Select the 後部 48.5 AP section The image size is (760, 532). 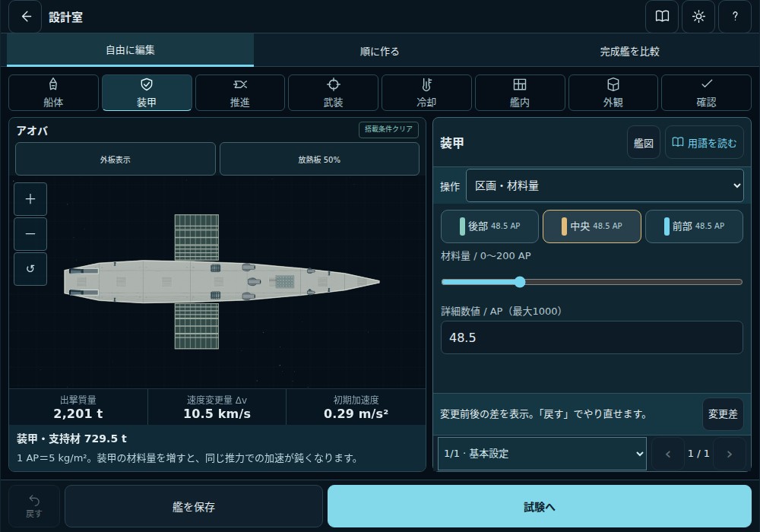point(489,226)
